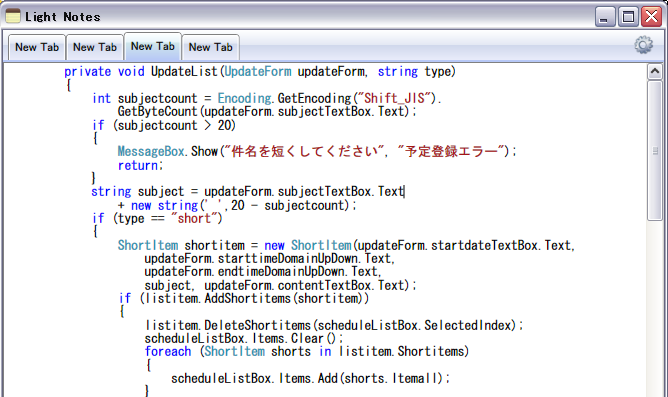Click the line 'foreach (ShortItem shorts in listitem.Shortitems)'
The image size is (668, 397).
[307, 351]
